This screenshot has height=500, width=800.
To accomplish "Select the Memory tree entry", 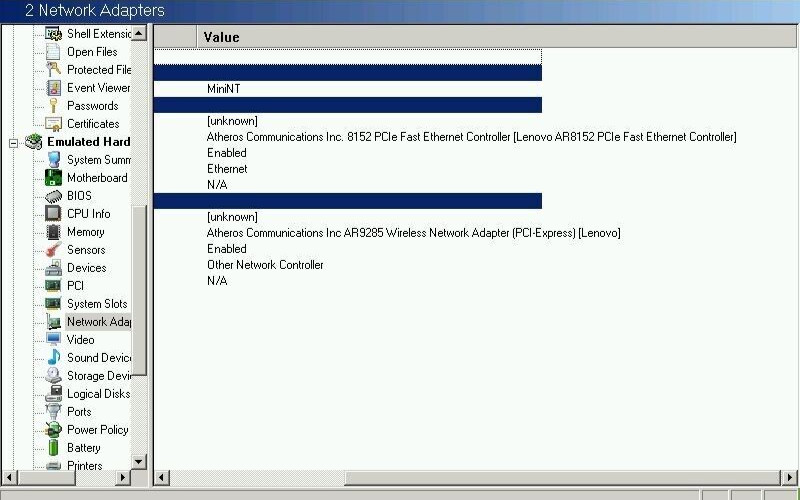I will click(85, 232).
